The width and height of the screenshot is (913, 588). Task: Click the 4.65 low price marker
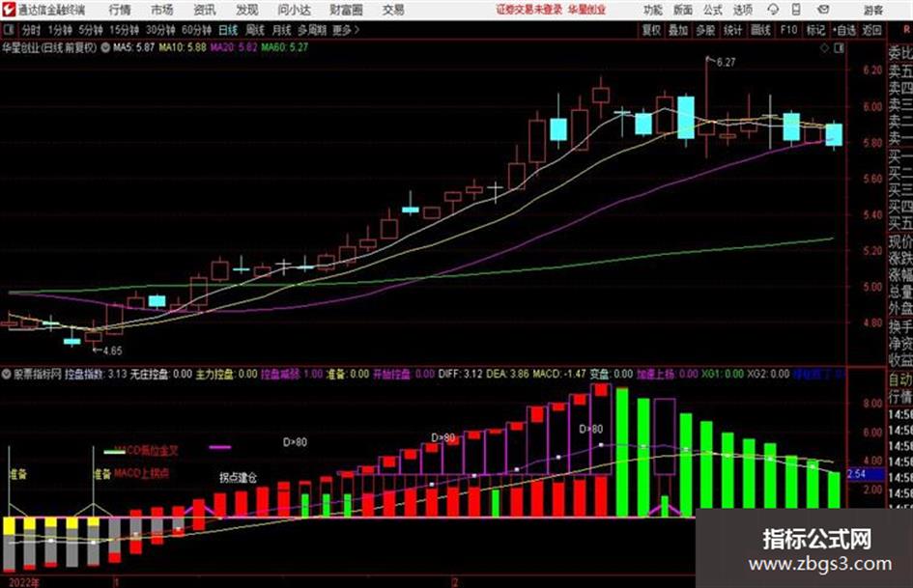click(112, 351)
